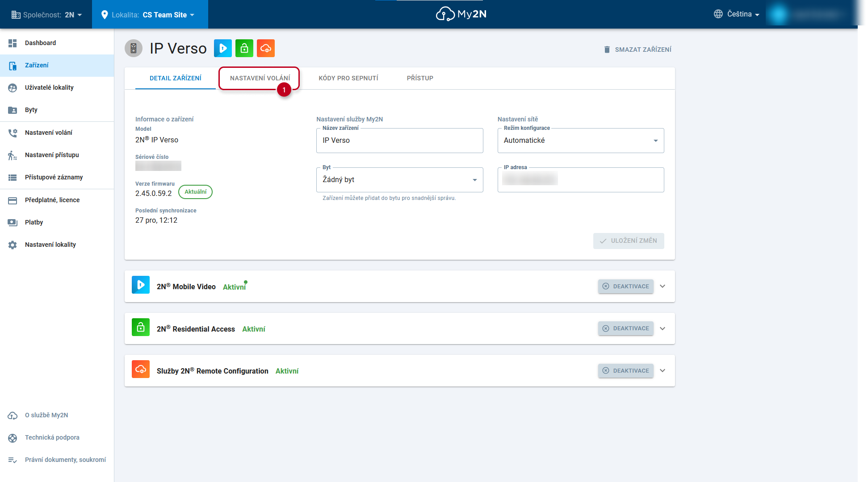Click the phone settings icon in sidebar

pyautogui.click(x=13, y=133)
